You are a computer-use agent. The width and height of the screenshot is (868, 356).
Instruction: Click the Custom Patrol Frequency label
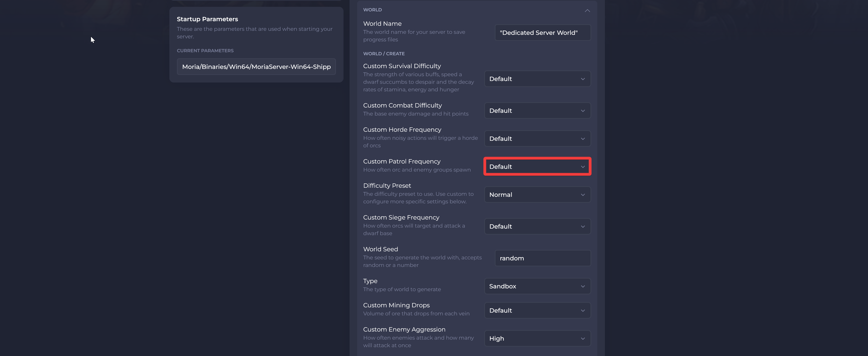click(x=402, y=162)
